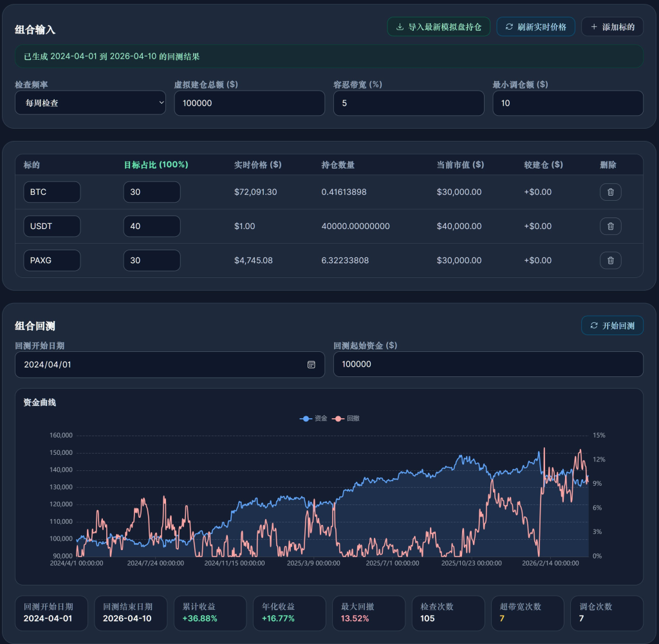Viewport: 659px width, 644px height.
Task: Start the backtest with 开始回测
Action: [x=612, y=325]
